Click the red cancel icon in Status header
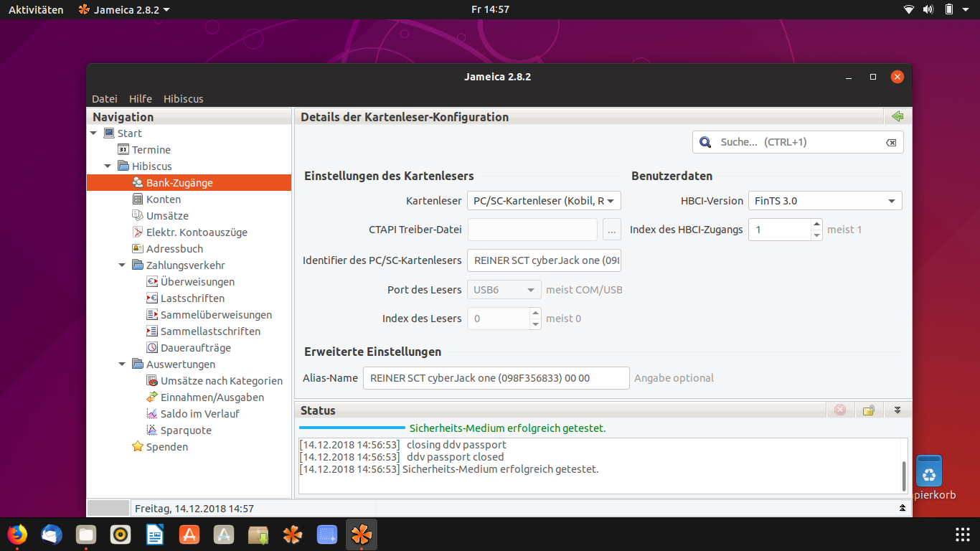This screenshot has width=980, height=551. (840, 410)
